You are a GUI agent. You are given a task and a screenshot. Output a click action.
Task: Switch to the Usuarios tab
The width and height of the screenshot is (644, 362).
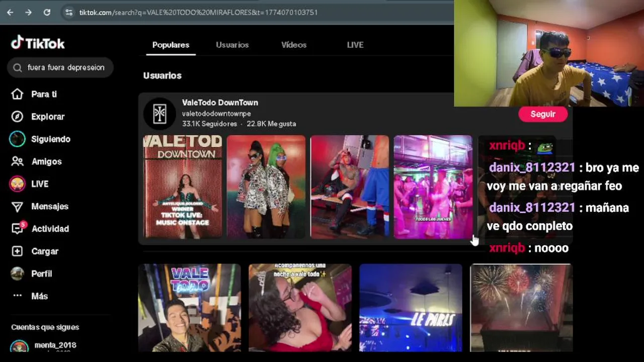(x=232, y=45)
